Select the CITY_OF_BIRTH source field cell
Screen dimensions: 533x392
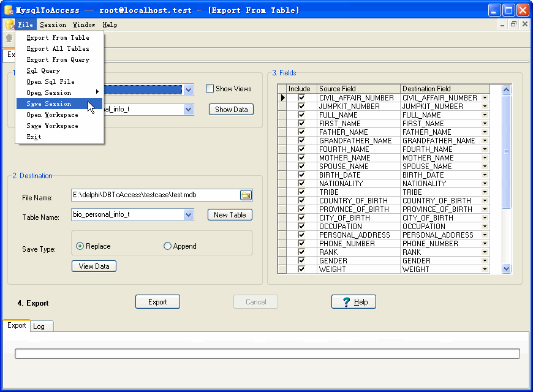point(358,217)
